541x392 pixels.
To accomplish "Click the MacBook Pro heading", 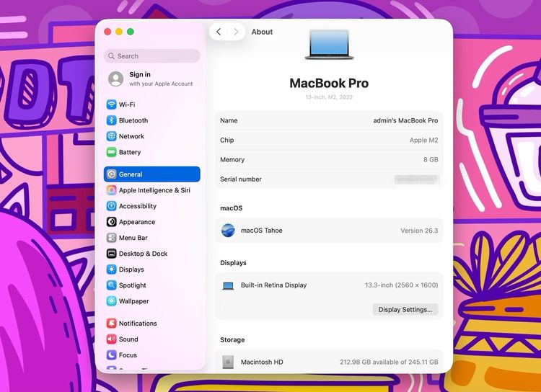I will [329, 83].
